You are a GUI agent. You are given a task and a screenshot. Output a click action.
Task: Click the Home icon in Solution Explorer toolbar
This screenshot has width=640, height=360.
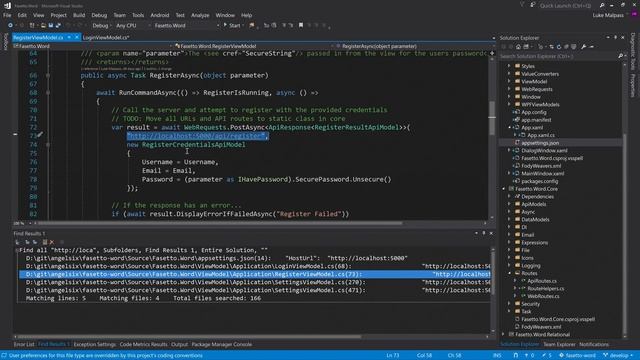pos(518,47)
